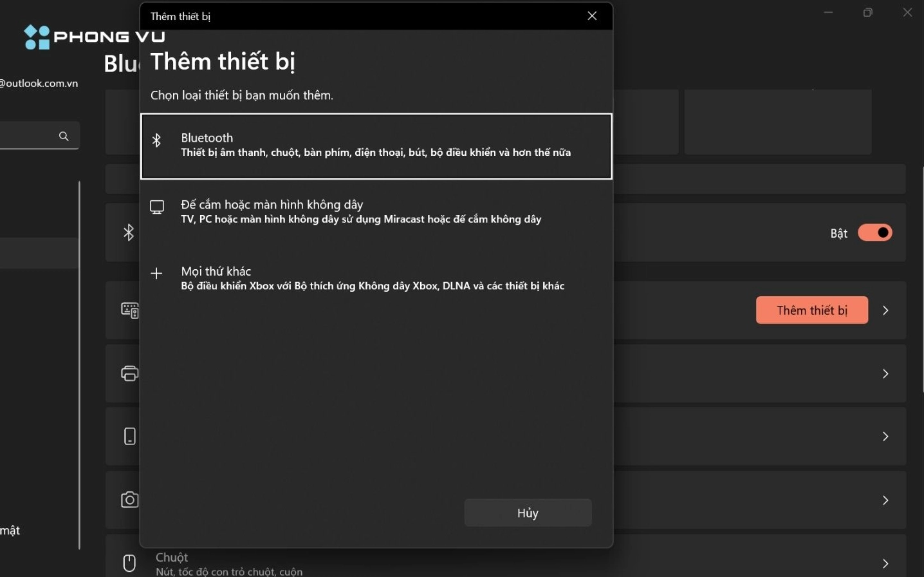Click the mouse icon next to Chuột

pos(129,562)
